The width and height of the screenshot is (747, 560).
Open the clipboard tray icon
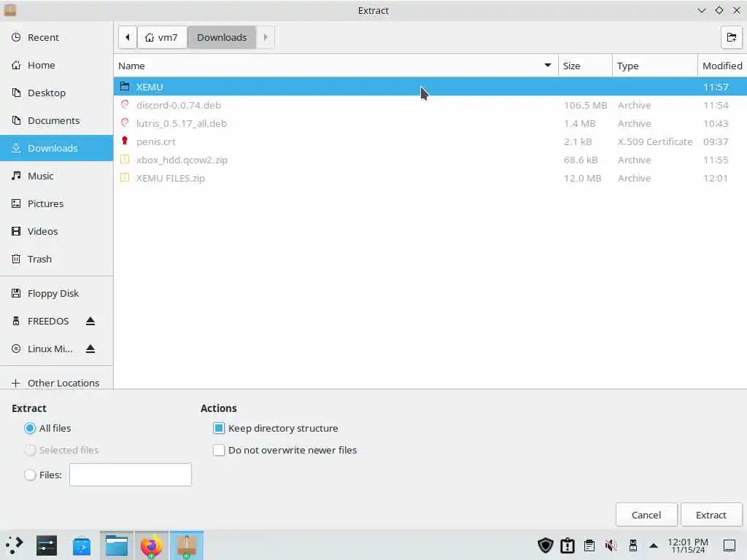589,545
